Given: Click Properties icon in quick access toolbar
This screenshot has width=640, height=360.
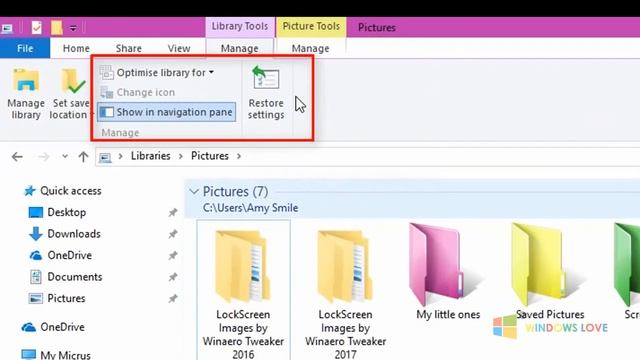Looking at the screenshot, I should [36, 28].
